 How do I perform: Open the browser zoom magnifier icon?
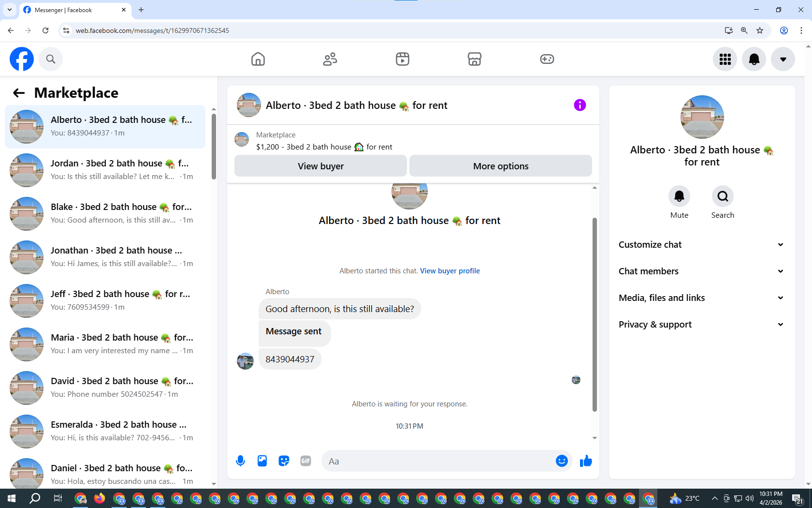[x=744, y=30]
